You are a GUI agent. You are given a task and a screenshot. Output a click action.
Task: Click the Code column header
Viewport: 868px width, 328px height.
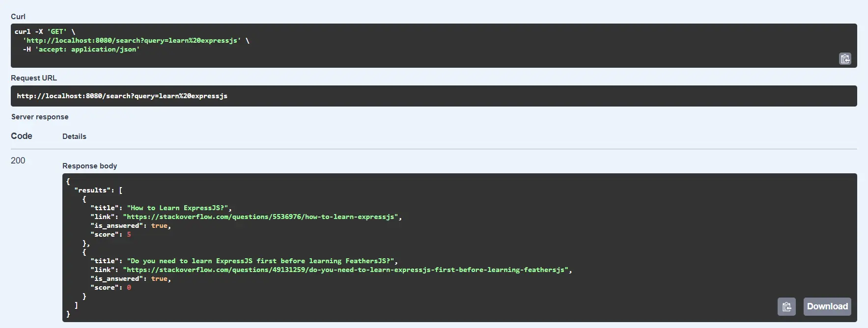(x=21, y=136)
